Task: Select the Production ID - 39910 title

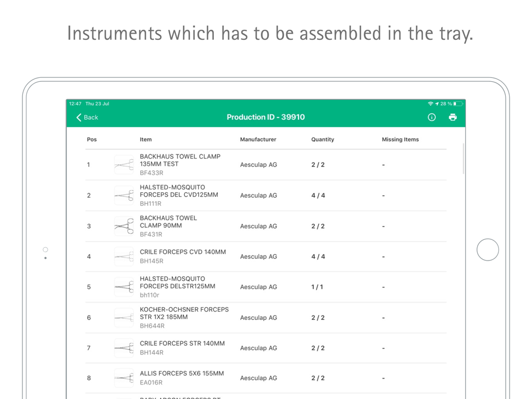Action: (x=266, y=117)
